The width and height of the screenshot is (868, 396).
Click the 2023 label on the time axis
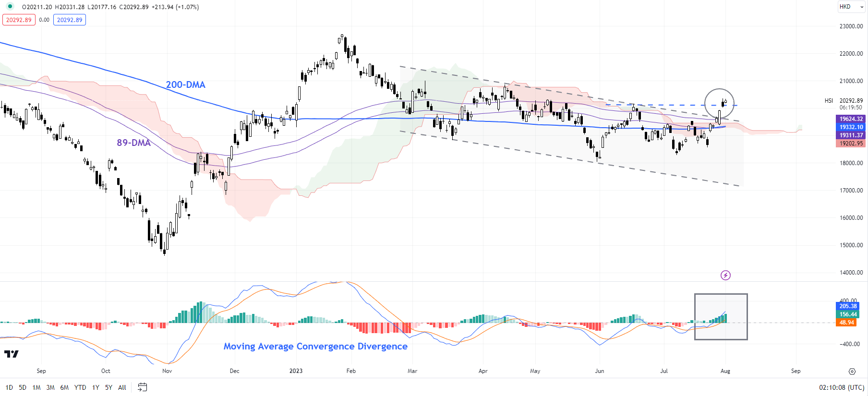pos(296,371)
